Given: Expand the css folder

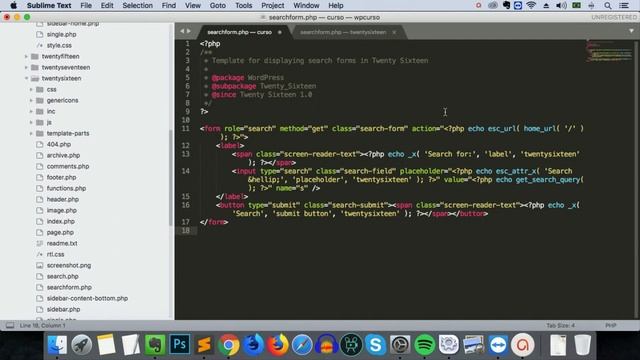Looking at the screenshot, I should click(x=31, y=89).
